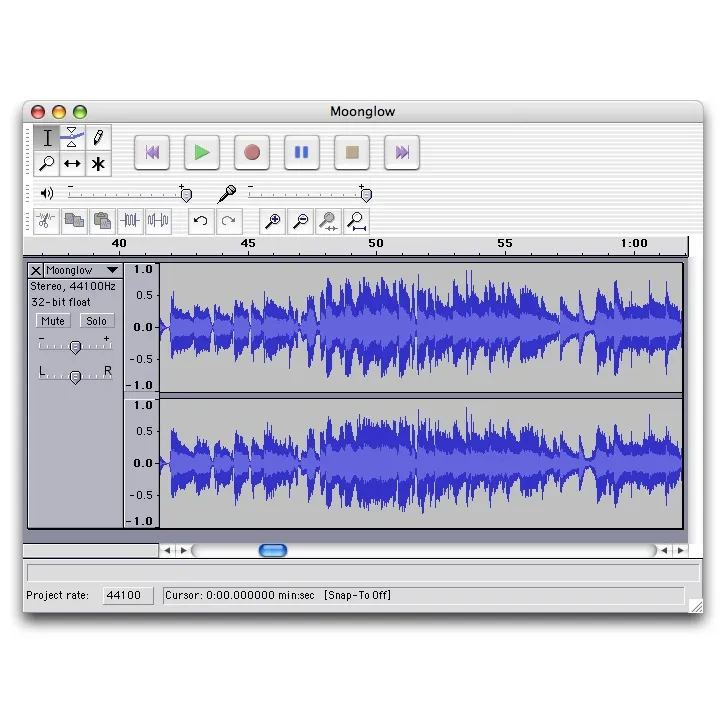Click the horizontal scrollbar blue thumb
727x727 pixels.
pyautogui.click(x=273, y=550)
